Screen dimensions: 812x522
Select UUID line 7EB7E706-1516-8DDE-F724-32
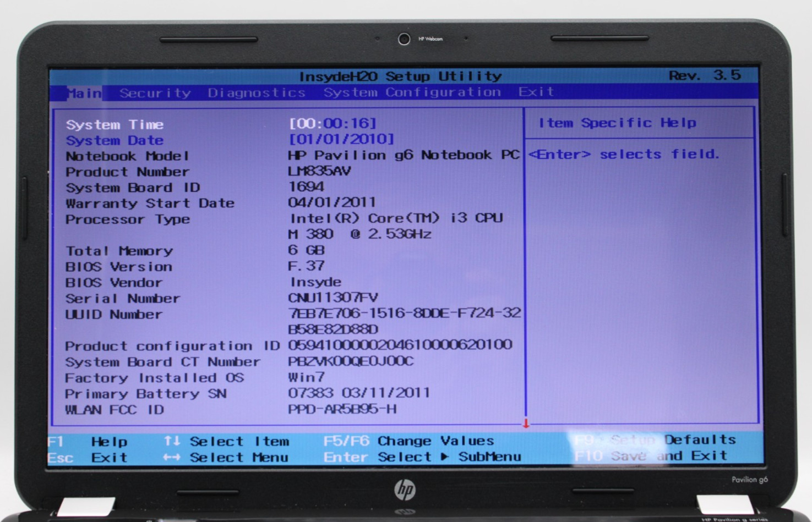(404, 313)
